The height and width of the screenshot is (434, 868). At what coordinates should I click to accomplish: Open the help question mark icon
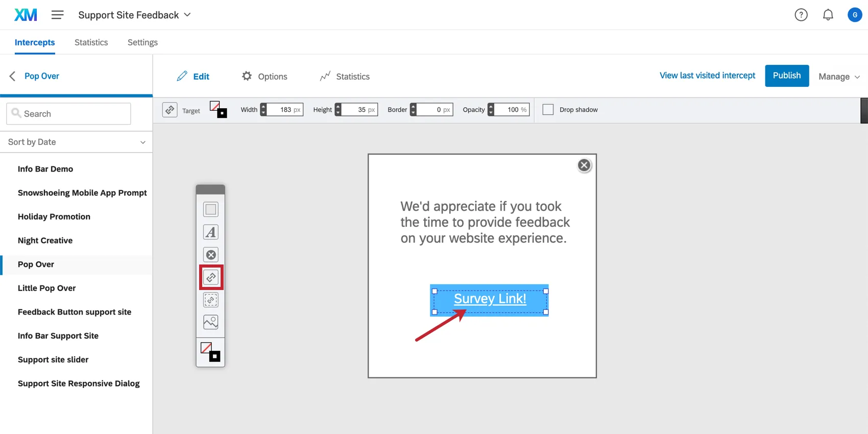coord(801,15)
